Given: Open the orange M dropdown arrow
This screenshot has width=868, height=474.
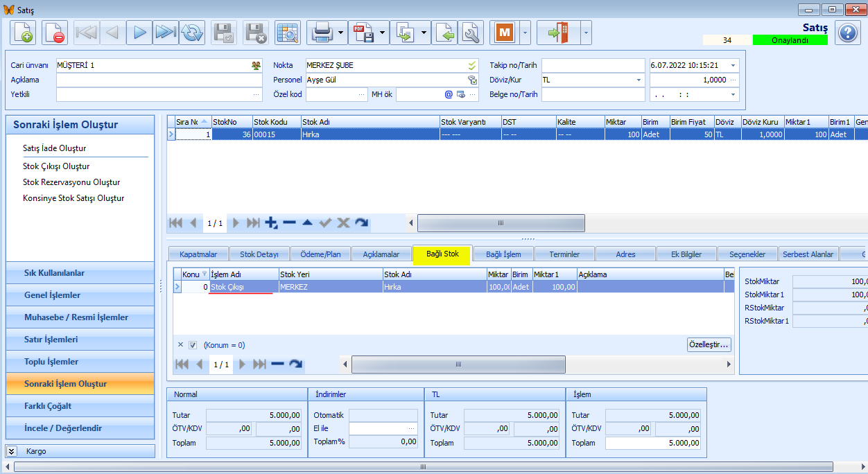Looking at the screenshot, I should (525, 33).
